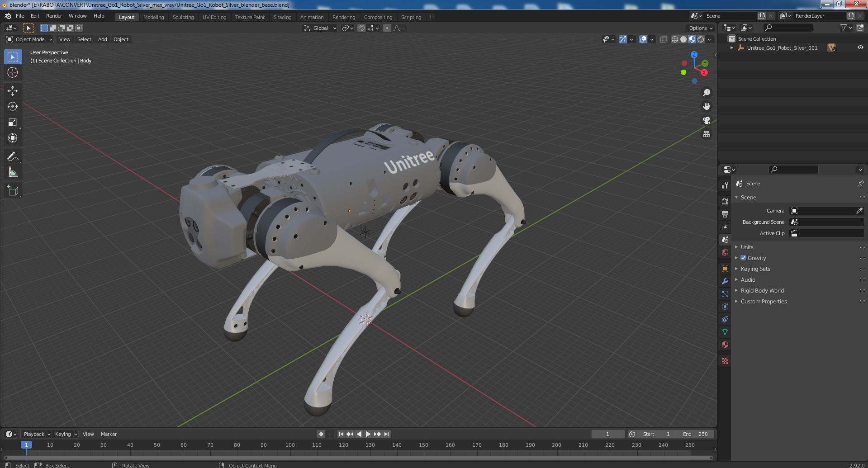This screenshot has width=868, height=468.
Task: Switch to Rendered viewport shading
Action: tap(701, 39)
